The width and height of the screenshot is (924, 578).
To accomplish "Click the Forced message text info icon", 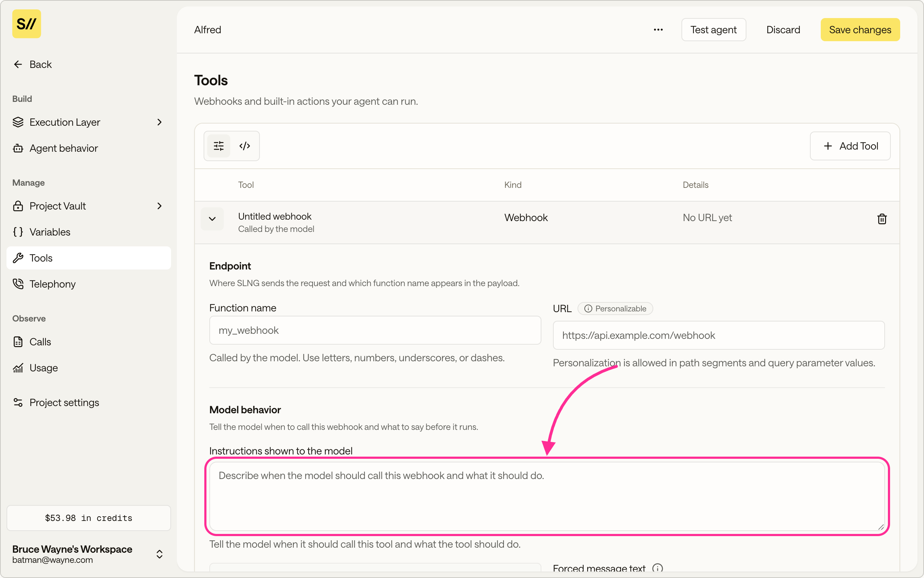I will pos(658,568).
